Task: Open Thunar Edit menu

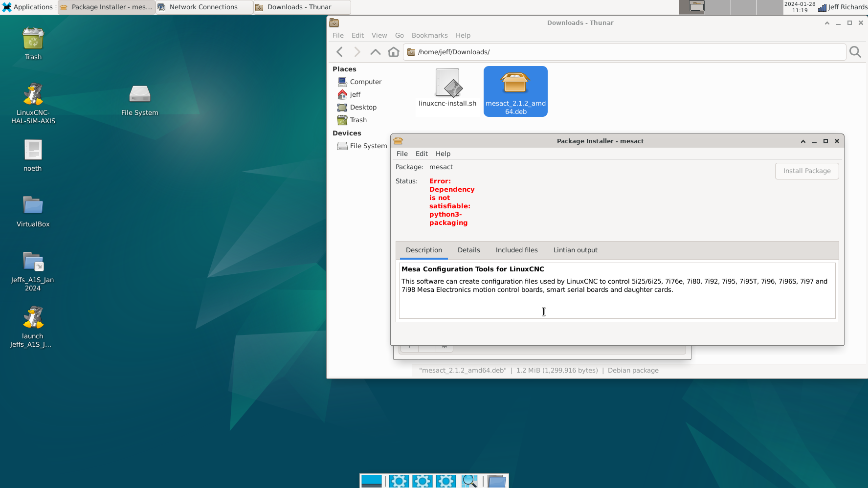Action: (357, 35)
